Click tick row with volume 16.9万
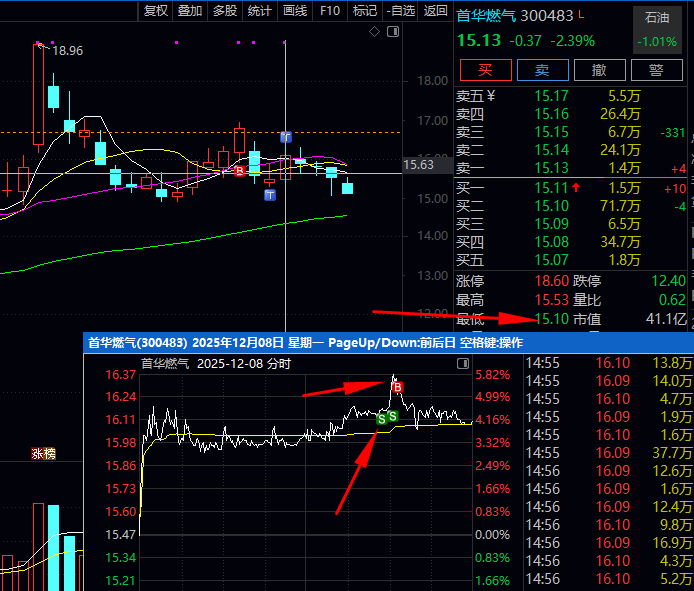The width and height of the screenshot is (694, 591). pyautogui.click(x=609, y=543)
